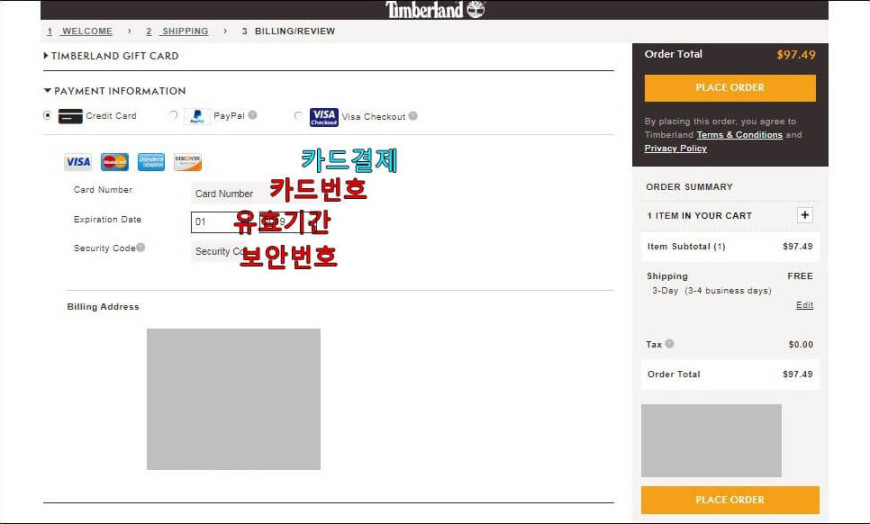Open Privacy Policy link

[x=675, y=148]
